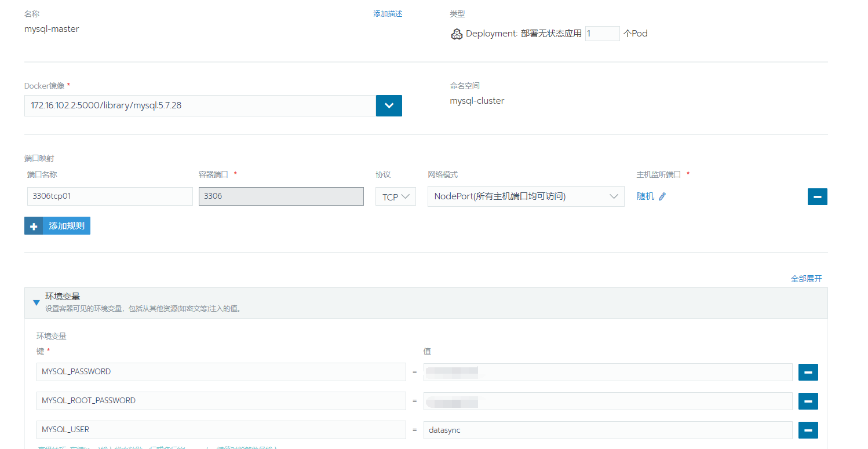Screen dimensions: 868x449
Task: Click the 环境变量 section header title
Action: click(63, 296)
